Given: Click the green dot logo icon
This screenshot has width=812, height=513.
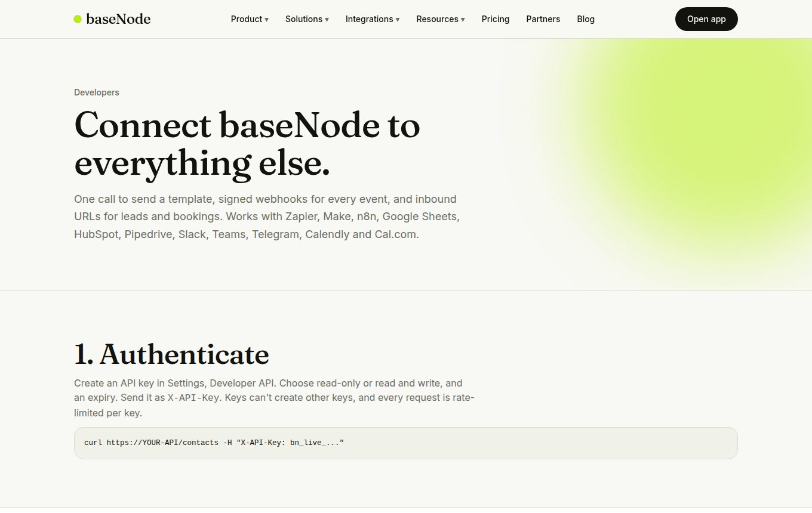Looking at the screenshot, I should point(78,19).
